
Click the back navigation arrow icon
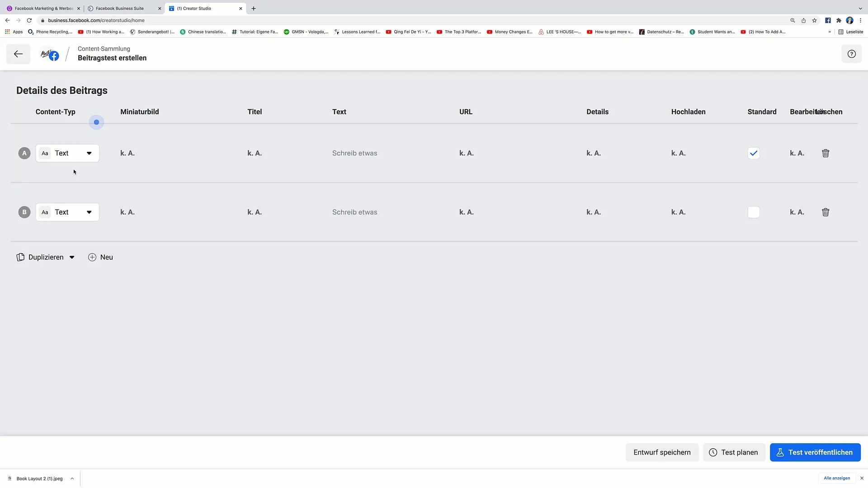[18, 54]
